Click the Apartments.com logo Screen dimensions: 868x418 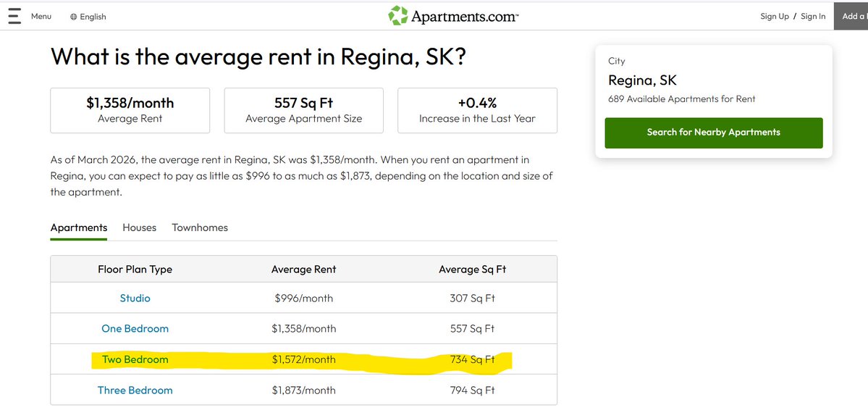coord(453,16)
